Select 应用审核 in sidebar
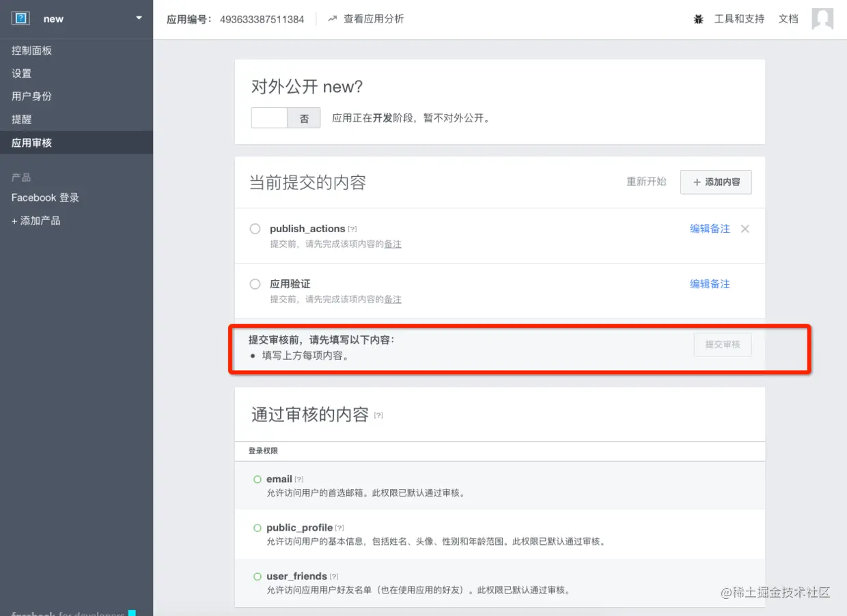 (77, 143)
